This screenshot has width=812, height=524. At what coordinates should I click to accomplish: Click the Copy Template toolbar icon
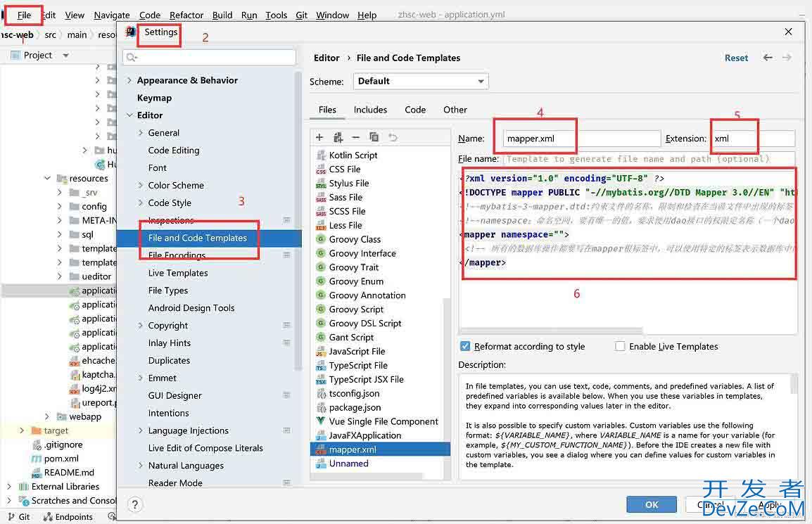tap(374, 137)
